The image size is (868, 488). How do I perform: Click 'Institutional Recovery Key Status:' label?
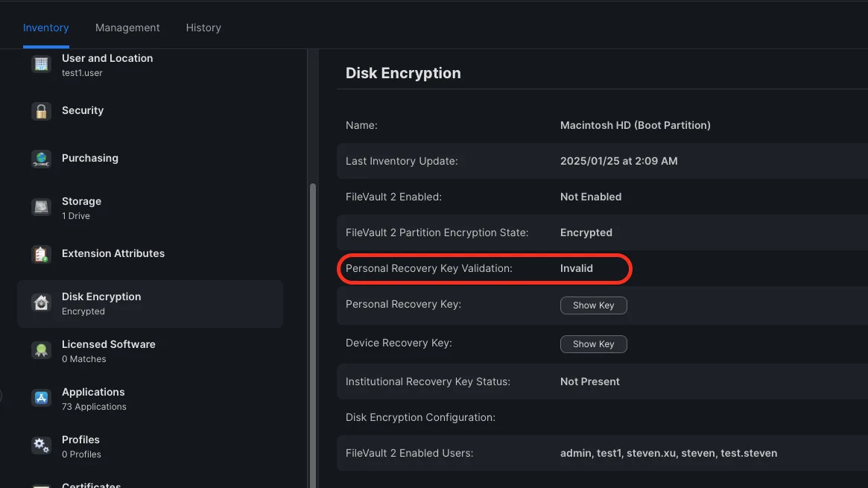point(428,381)
